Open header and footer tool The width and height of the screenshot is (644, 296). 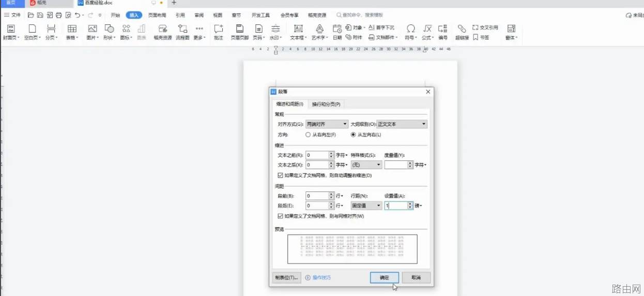(239, 29)
